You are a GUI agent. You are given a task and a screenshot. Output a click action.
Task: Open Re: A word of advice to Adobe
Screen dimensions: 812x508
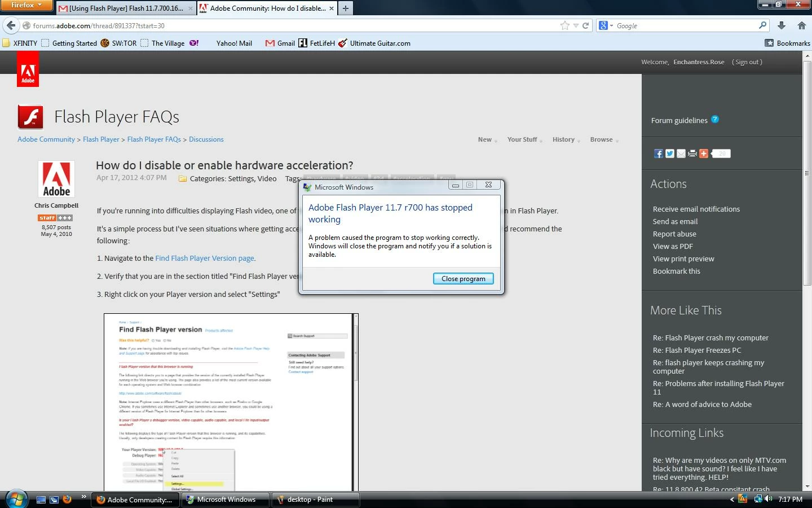[702, 404]
